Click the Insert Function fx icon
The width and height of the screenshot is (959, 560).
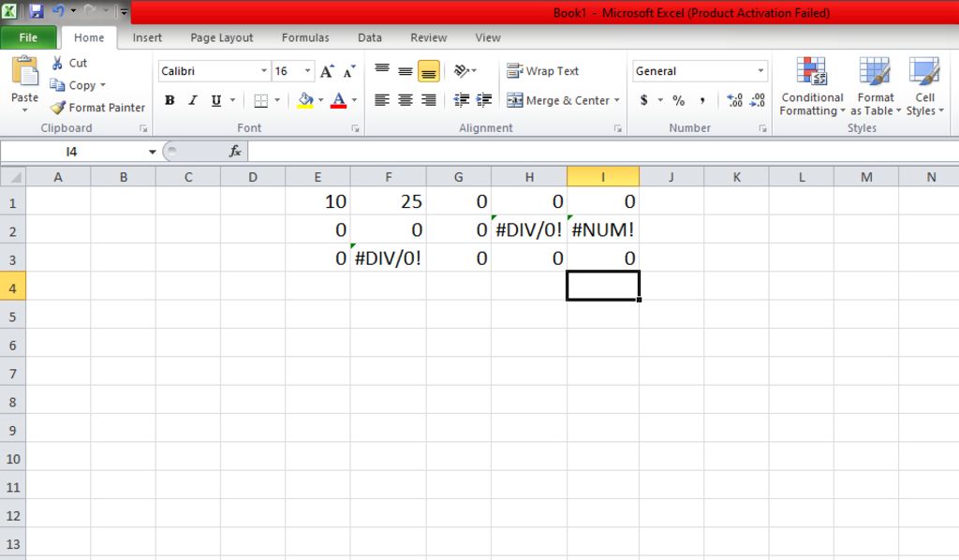coord(235,151)
